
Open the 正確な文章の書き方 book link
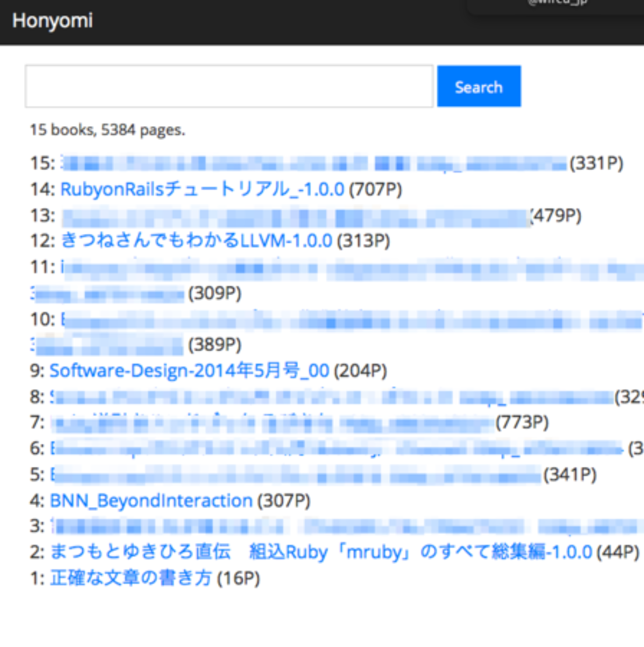point(131,578)
